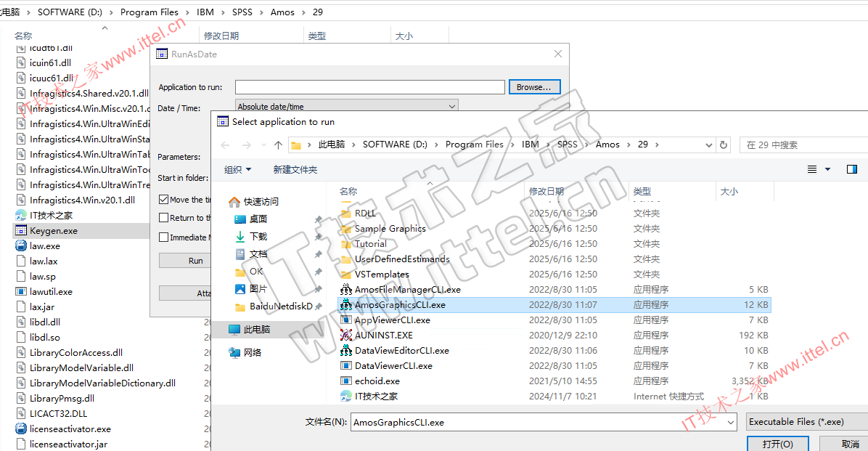Toggle the preview pane icon in the dialog
This screenshot has width=868, height=451.
point(852,169)
